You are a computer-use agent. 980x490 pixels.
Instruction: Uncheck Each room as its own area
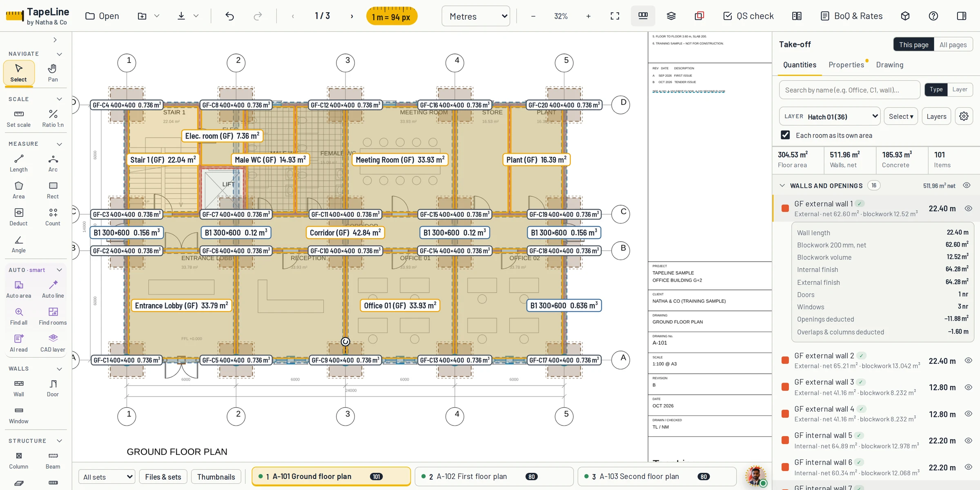(785, 135)
